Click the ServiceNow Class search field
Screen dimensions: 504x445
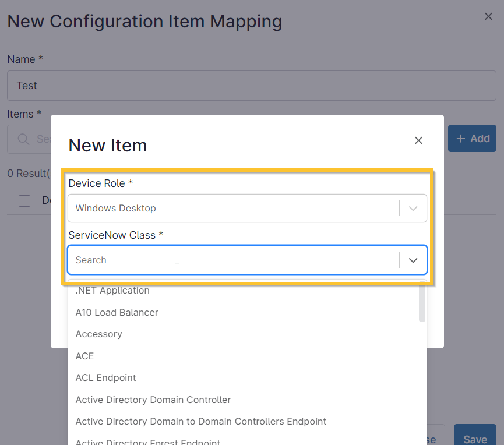233,260
